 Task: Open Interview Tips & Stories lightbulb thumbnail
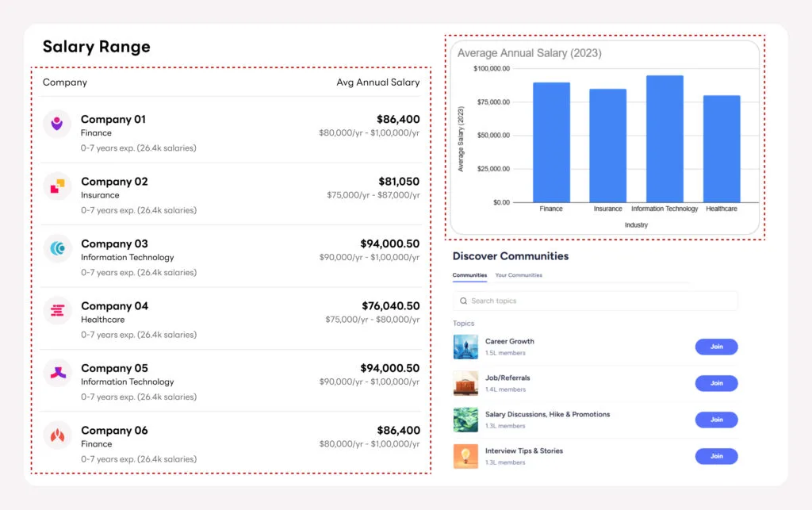tap(465, 456)
